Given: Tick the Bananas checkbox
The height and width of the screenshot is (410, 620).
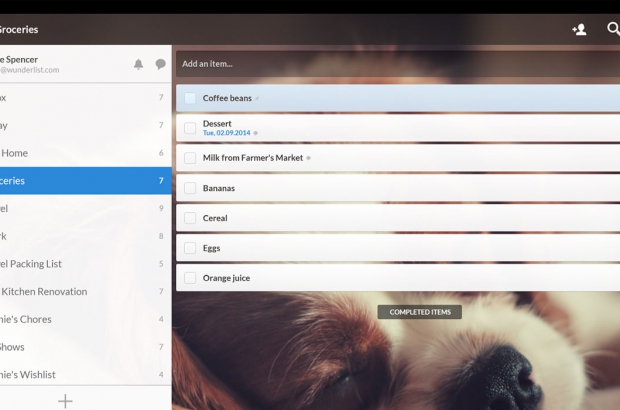Looking at the screenshot, I should pyautogui.click(x=190, y=188).
